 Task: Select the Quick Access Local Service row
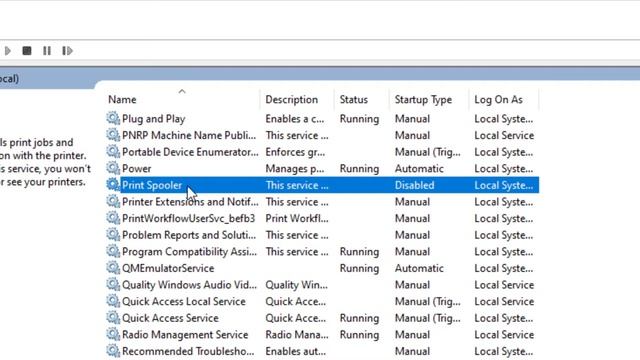[184, 301]
